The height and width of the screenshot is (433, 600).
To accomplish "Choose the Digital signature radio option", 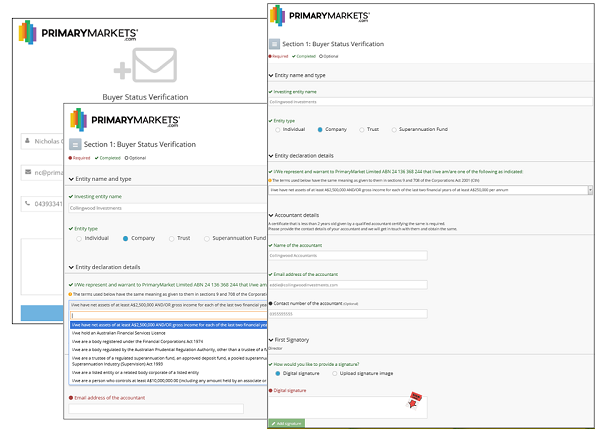I will pyautogui.click(x=278, y=373).
